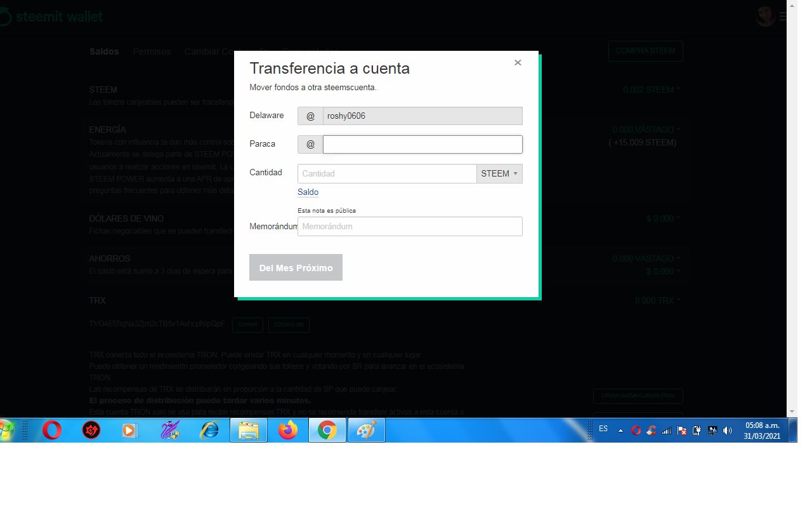Open the red-black round taskbar app

click(91, 431)
